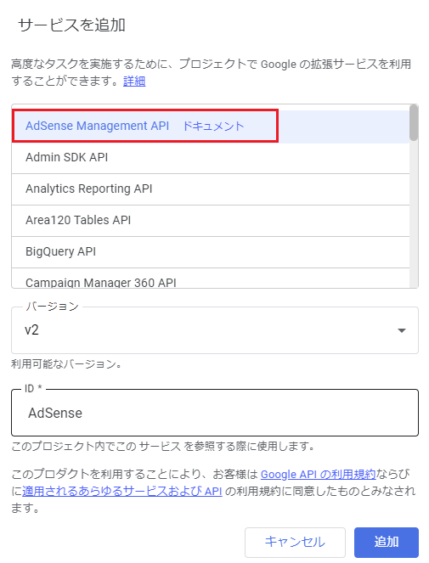Screen dimensions: 429x563
Task: Pick BigQuery API in the services list
Action: [211, 252]
